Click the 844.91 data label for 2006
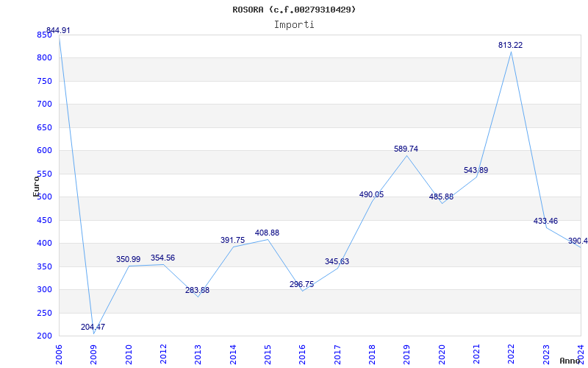The width and height of the screenshot is (588, 368). (x=58, y=31)
